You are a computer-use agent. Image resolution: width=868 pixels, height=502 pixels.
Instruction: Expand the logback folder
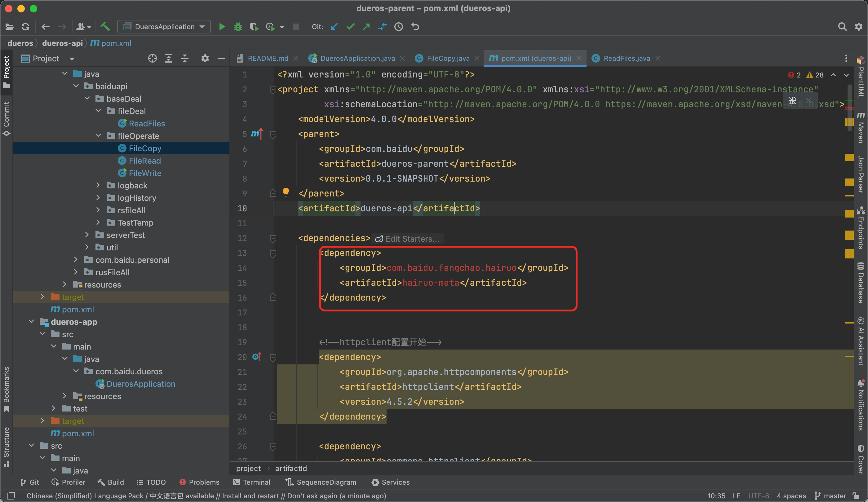pos(98,185)
